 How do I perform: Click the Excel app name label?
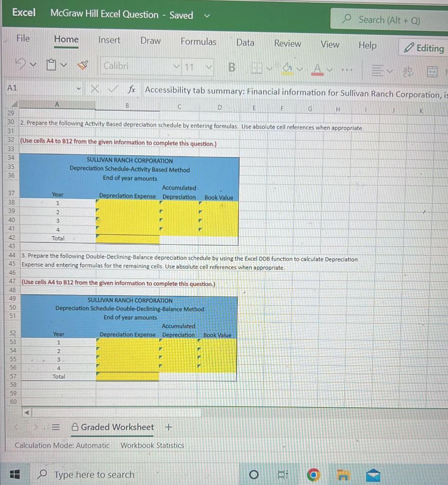[x=24, y=13]
